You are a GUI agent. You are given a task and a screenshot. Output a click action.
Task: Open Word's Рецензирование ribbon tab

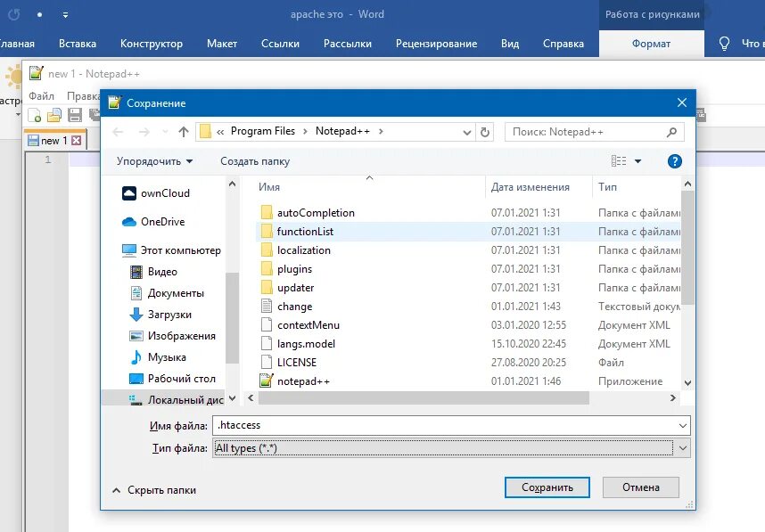436,44
